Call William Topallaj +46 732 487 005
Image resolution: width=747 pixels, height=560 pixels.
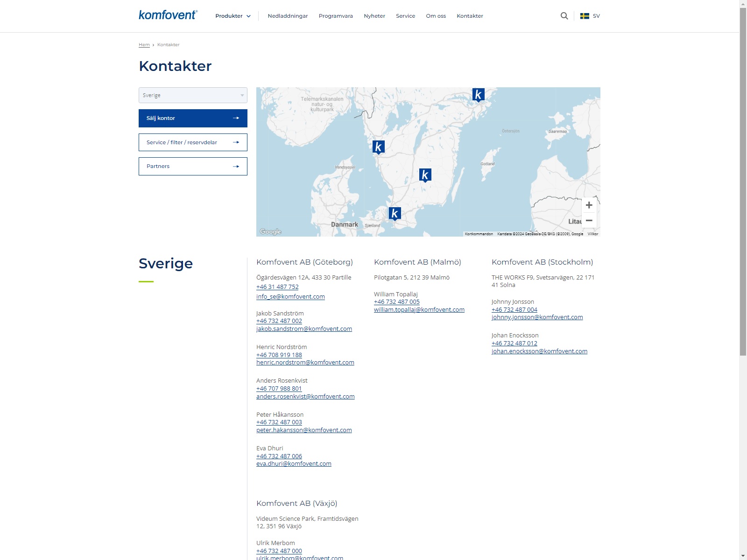397,302
